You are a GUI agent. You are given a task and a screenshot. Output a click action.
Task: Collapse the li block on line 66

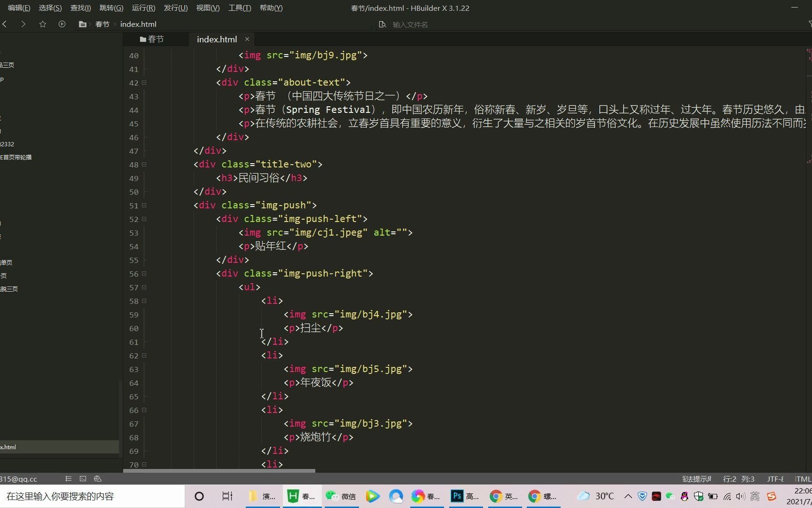click(x=144, y=410)
